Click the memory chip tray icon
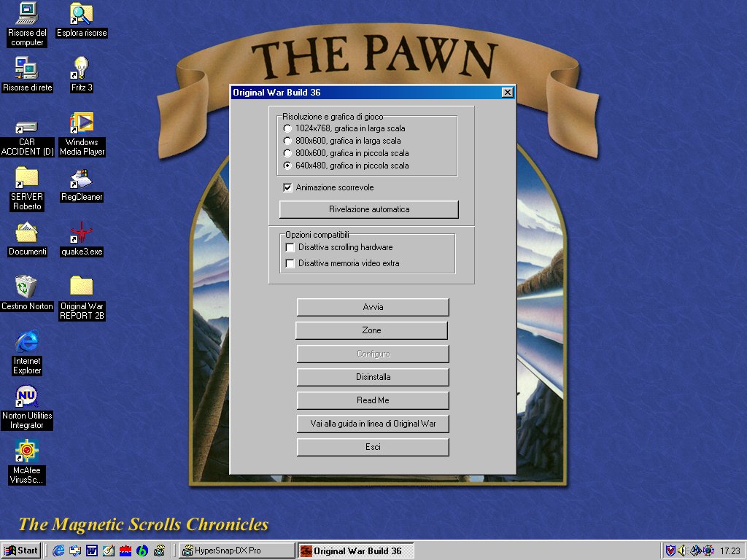The image size is (747, 560). click(695, 551)
